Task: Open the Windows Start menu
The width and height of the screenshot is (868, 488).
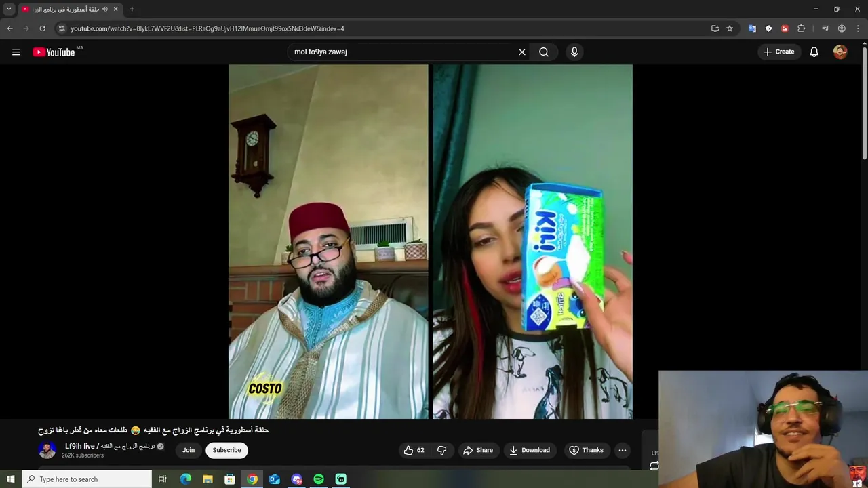Action: (x=10, y=479)
